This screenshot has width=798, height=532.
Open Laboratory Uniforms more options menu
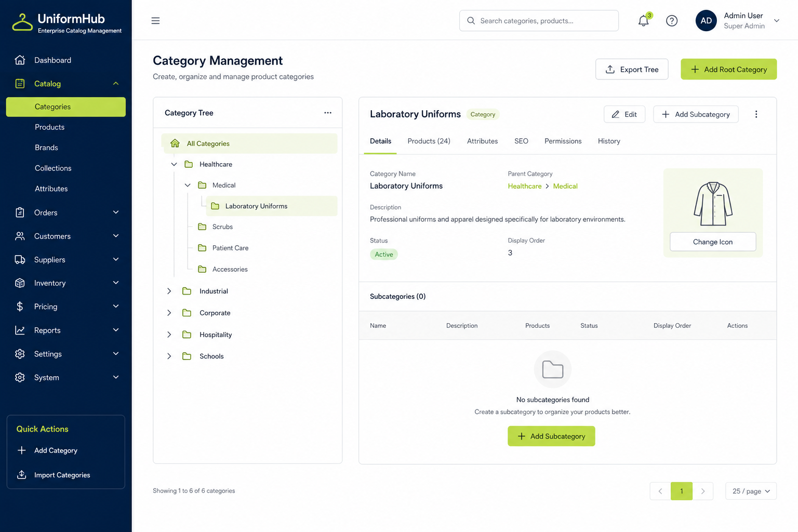[x=756, y=114]
